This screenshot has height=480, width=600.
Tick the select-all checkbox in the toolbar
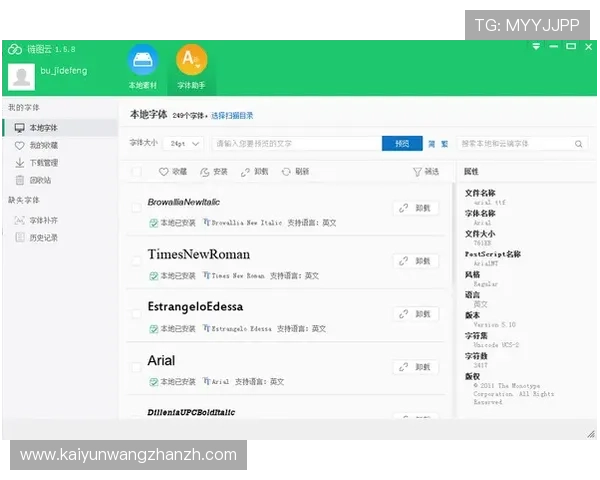(x=137, y=171)
